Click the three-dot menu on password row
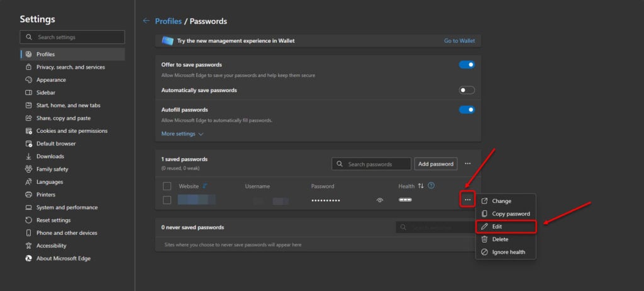Screen dimensions: 644x291 [x=467, y=200]
